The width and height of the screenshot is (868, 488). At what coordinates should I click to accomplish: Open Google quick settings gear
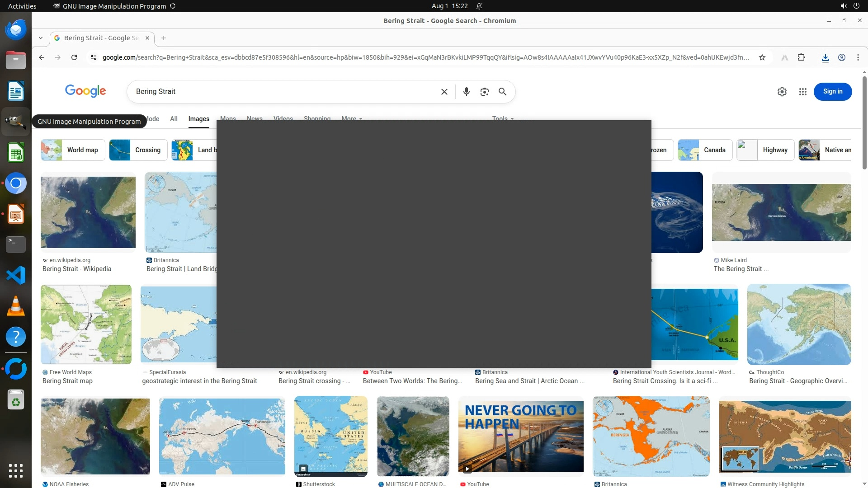coord(782,92)
